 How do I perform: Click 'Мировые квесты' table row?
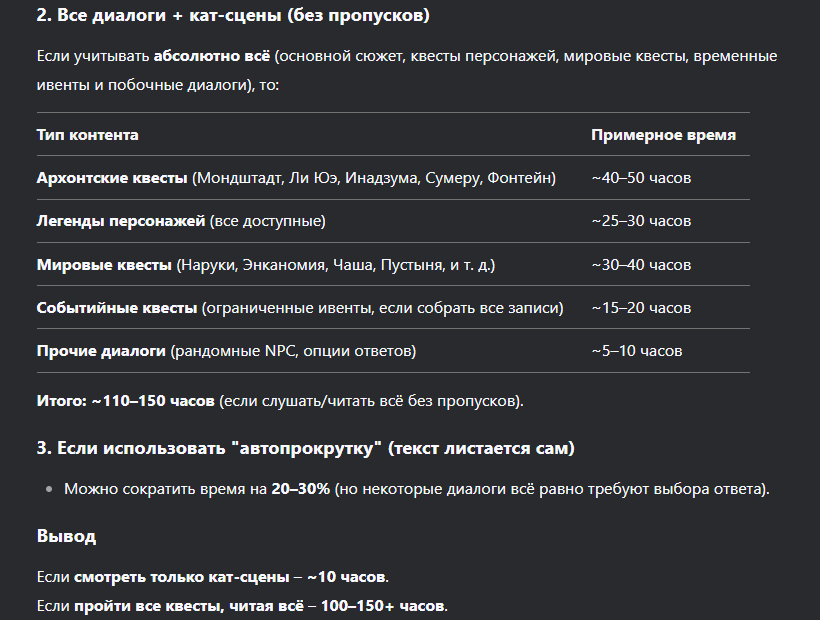coord(393,265)
